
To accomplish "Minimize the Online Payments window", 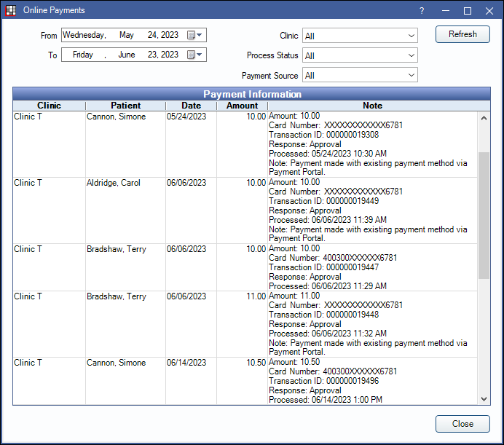I will click(x=444, y=11).
